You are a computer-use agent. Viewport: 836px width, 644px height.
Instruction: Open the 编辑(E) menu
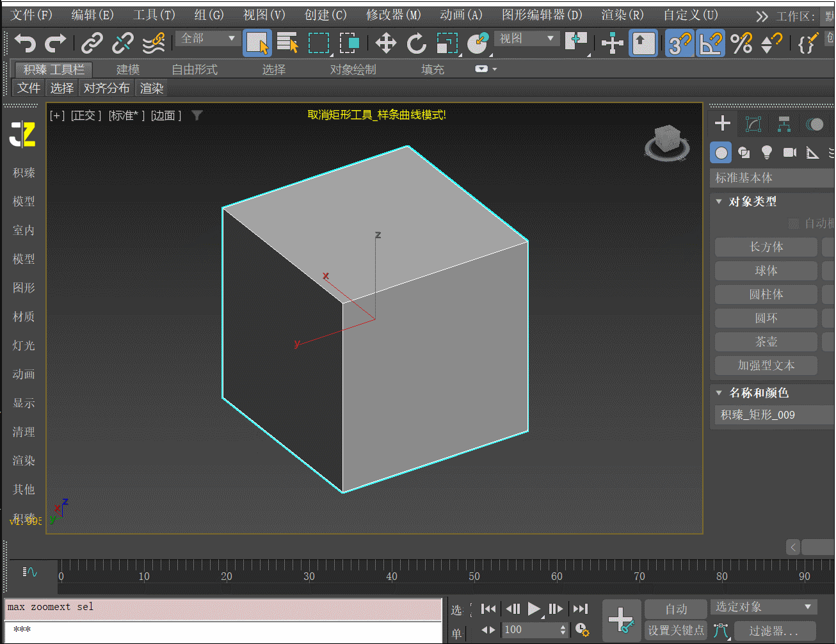[x=92, y=14]
